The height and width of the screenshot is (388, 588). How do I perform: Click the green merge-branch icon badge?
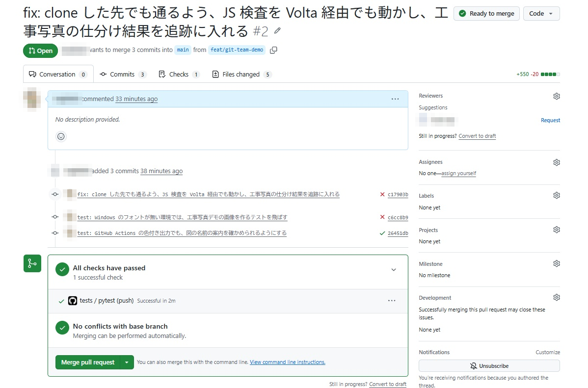[32, 263]
